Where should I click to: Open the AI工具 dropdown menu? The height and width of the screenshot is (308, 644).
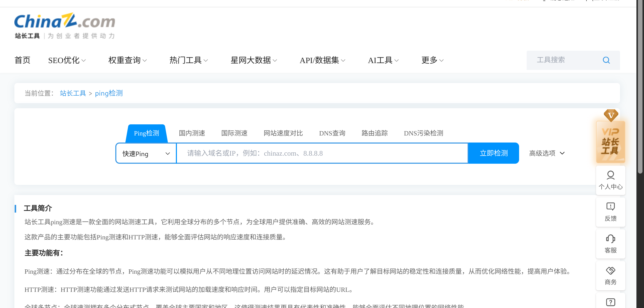(x=383, y=60)
